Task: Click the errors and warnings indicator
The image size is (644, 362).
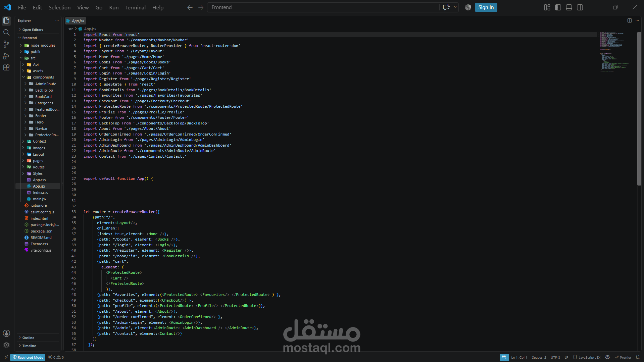Action: click(x=56, y=357)
